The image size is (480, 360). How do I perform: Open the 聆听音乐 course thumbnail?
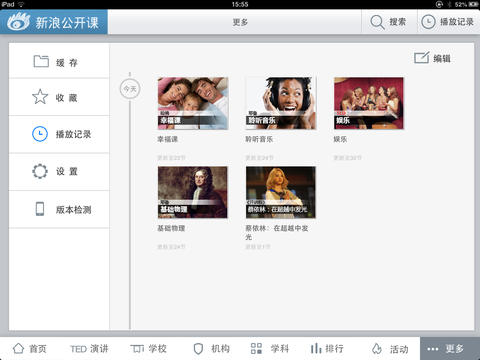pyautogui.click(x=281, y=103)
